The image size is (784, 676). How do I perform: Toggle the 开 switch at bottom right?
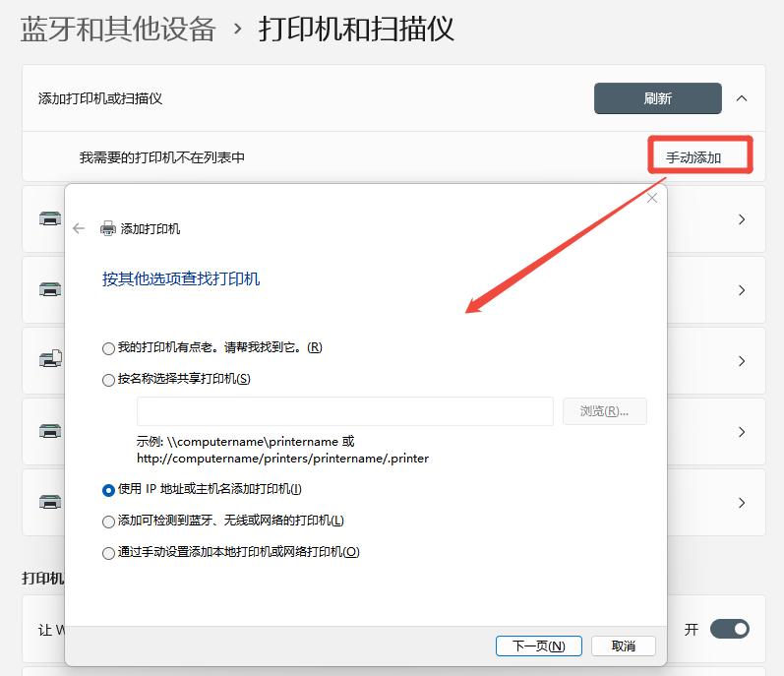pyautogui.click(x=730, y=629)
